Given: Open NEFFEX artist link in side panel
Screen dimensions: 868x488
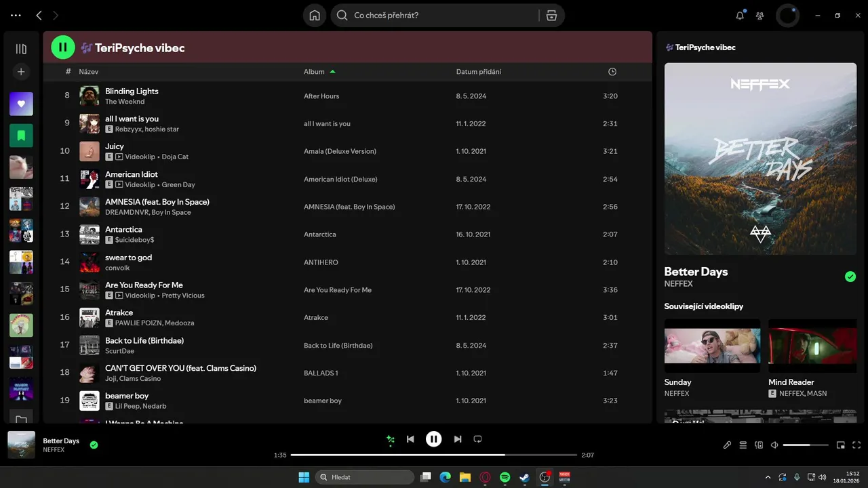Looking at the screenshot, I should tap(678, 284).
